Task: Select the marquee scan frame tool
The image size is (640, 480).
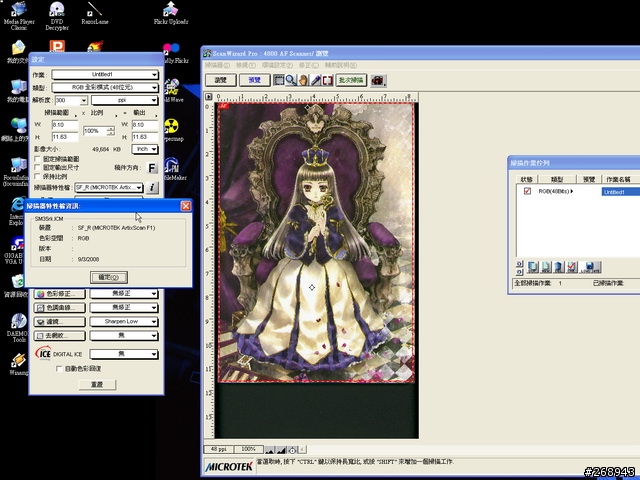Action: (278, 80)
